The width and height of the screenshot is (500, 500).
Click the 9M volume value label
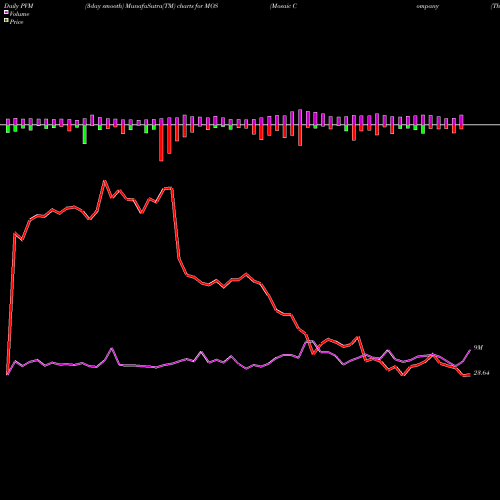(478, 348)
